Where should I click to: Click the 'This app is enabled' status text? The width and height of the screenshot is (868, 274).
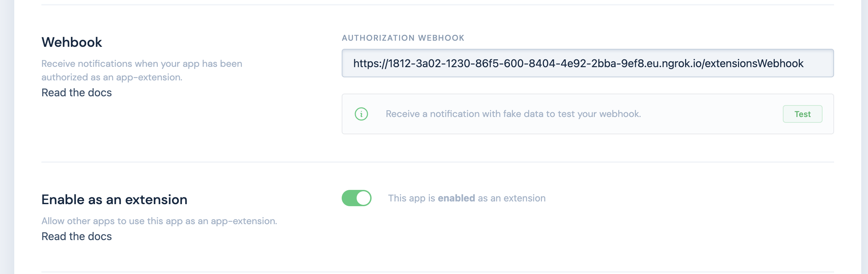coord(466,198)
